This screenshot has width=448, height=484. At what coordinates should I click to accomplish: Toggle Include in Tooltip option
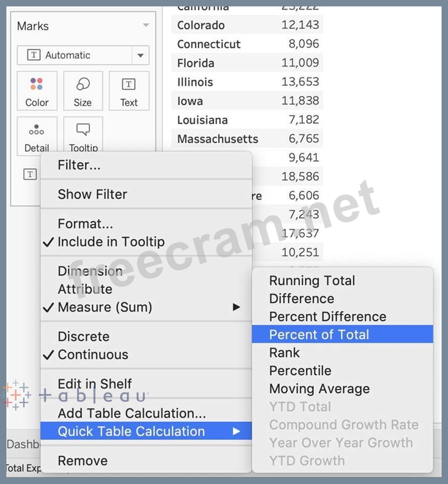pyautogui.click(x=111, y=242)
